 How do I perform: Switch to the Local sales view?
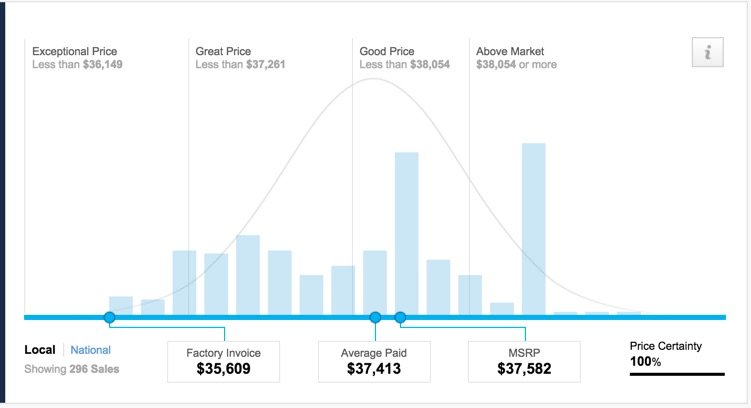pos(40,350)
